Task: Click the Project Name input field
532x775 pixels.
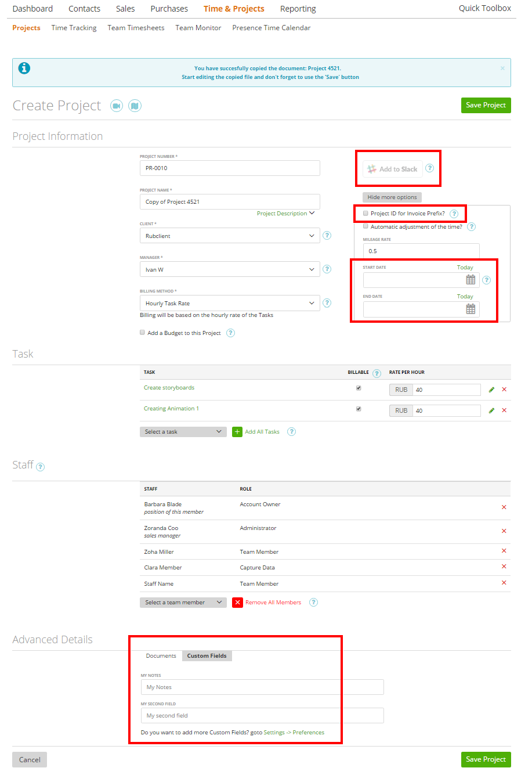Action: (230, 202)
